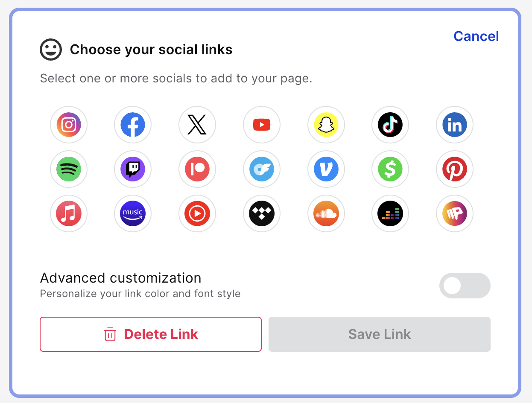Select the Patreon icon

coord(197,169)
